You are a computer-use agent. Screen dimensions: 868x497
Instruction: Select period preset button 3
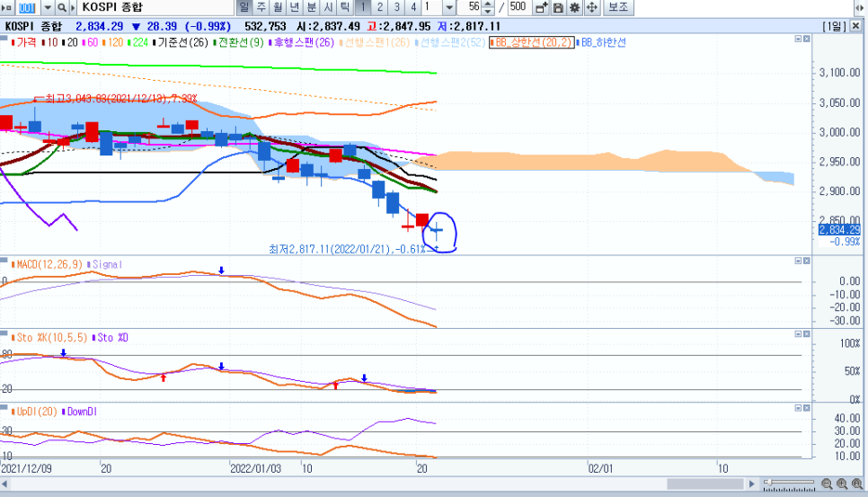click(396, 7)
